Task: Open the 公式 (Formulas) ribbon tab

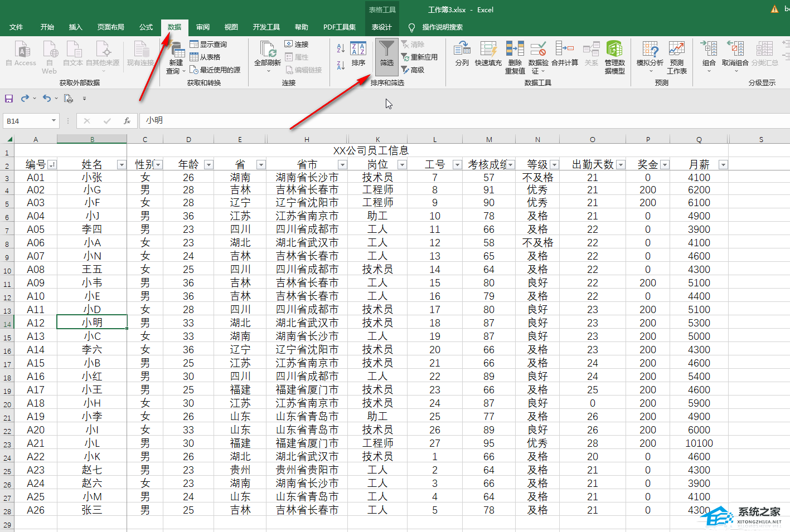Action: pyautogui.click(x=146, y=27)
